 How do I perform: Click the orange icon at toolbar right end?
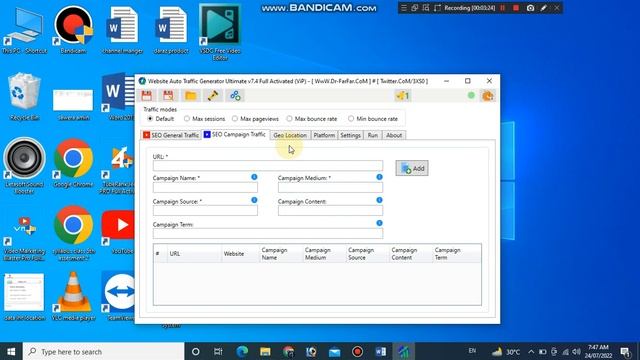click(x=487, y=96)
